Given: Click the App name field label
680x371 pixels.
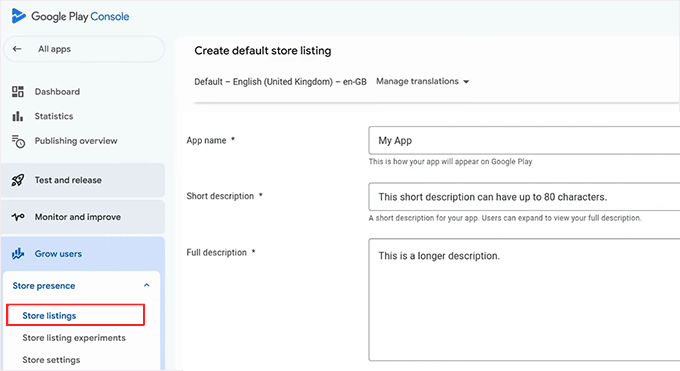Looking at the screenshot, I should tap(206, 141).
